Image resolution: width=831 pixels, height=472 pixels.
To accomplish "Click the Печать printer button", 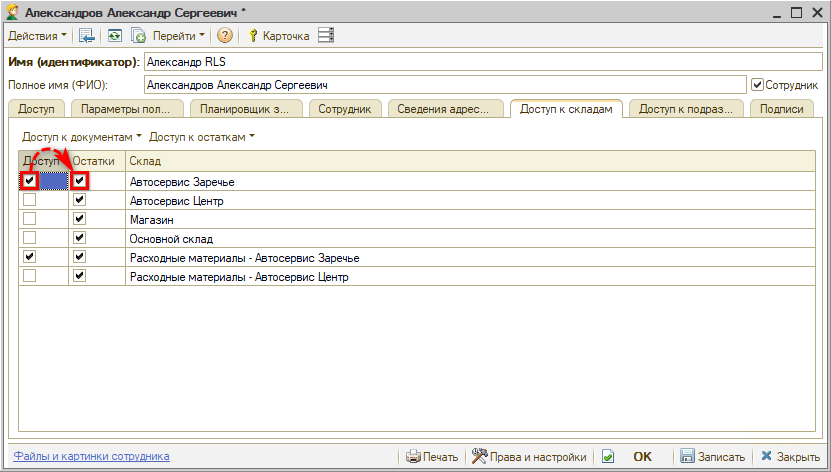I will [432, 457].
